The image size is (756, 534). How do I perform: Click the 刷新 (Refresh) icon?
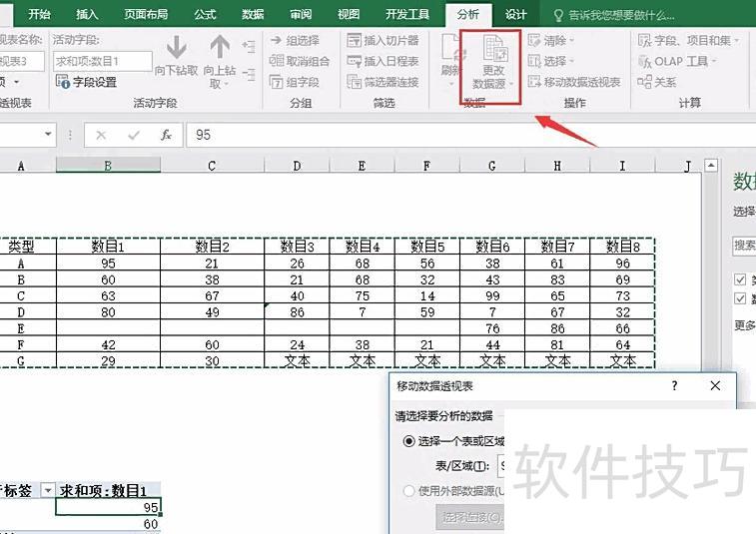[451, 56]
